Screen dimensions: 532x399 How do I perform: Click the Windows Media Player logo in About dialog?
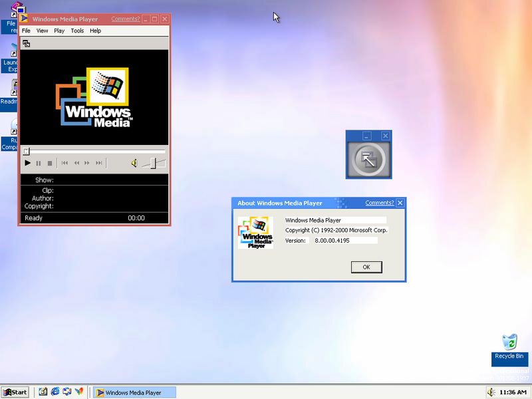[x=255, y=233]
